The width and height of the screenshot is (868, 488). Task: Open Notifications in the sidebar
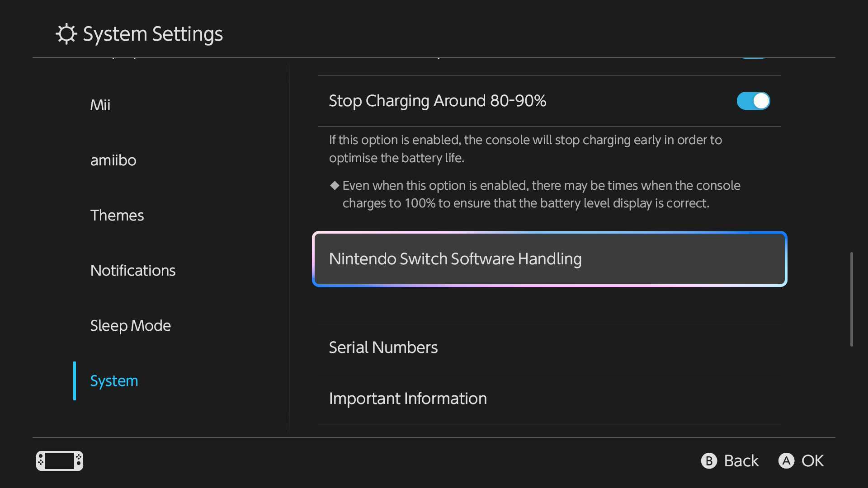click(133, 271)
